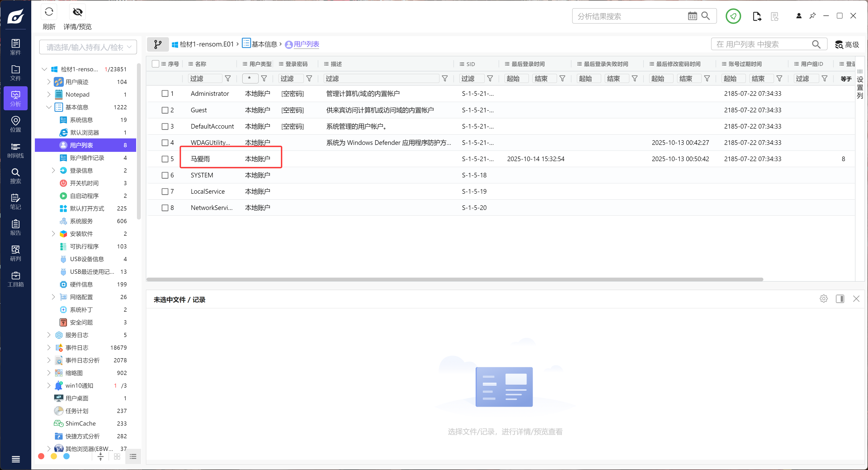Viewport: 868px width, 470px height.
Task: Collapse the 基本信息 tree node
Action: (49, 107)
